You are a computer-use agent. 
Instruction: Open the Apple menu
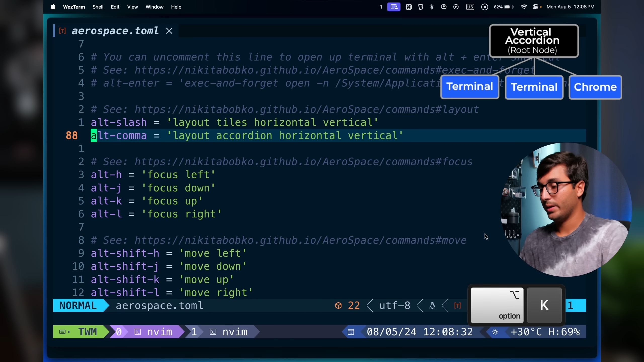coord(53,7)
